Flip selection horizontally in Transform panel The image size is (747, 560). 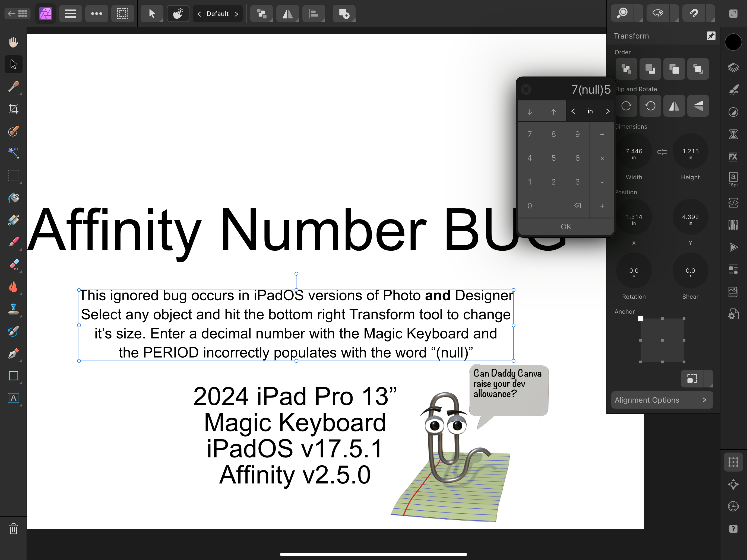[674, 106]
